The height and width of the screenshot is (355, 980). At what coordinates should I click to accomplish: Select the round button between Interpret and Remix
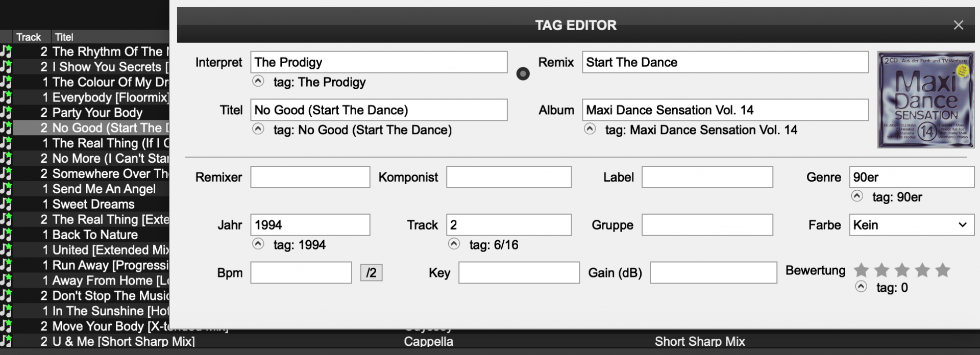tap(522, 73)
